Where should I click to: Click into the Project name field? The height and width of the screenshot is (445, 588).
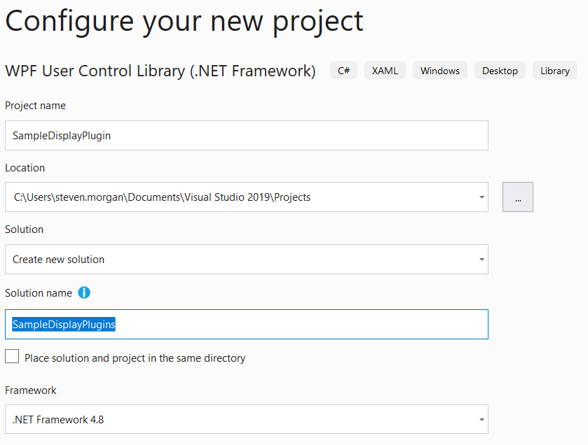point(247,135)
